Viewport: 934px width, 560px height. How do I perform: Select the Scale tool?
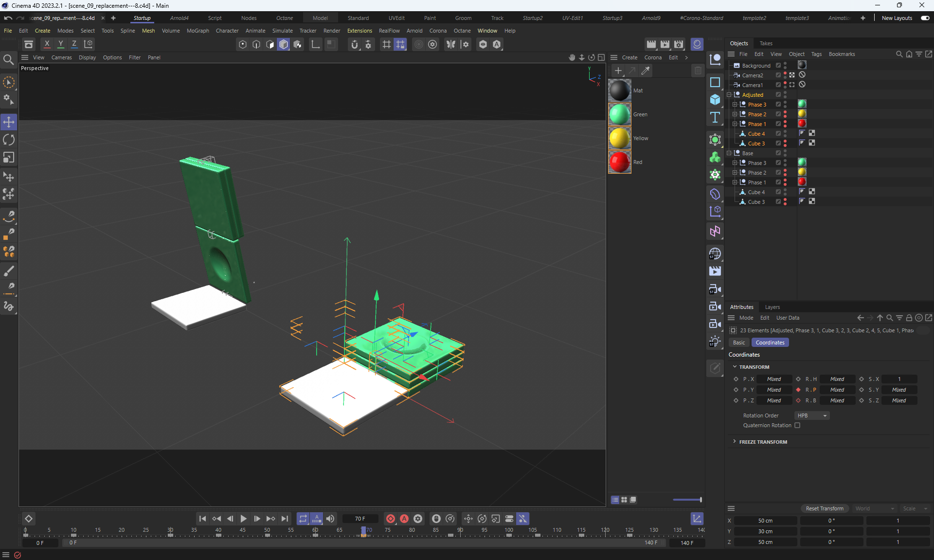pyautogui.click(x=9, y=158)
